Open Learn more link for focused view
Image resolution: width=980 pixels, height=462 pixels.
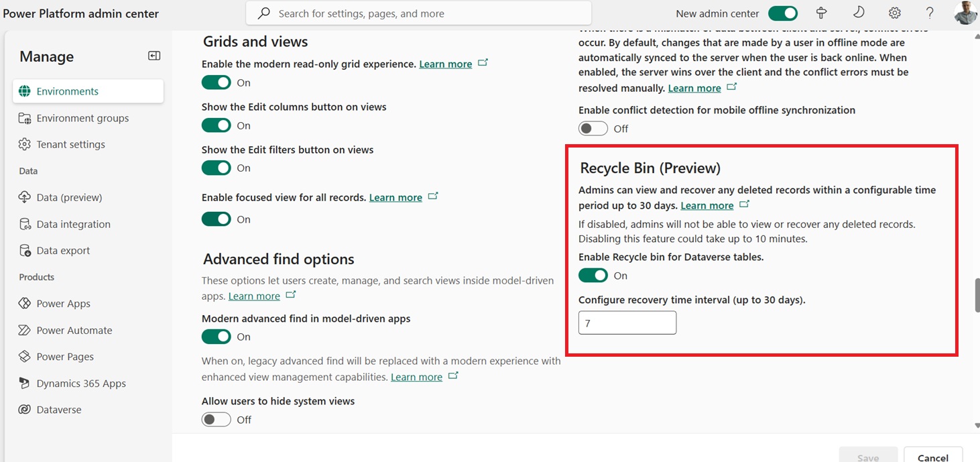click(395, 198)
